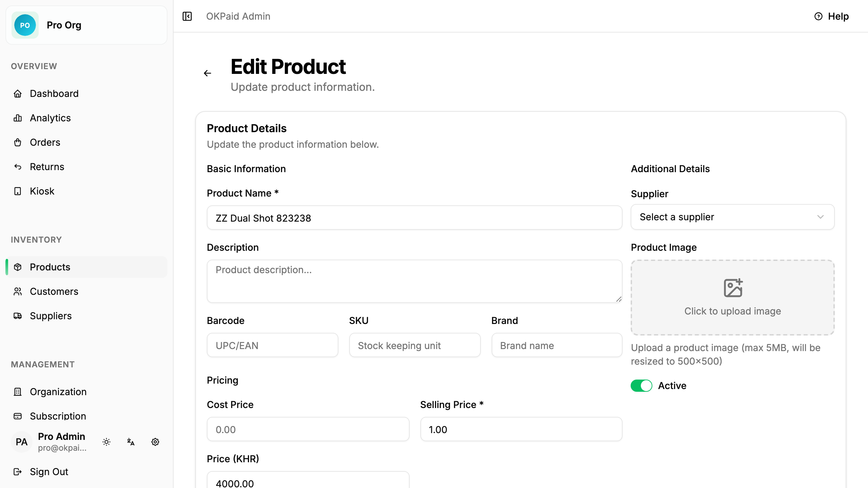
Task: Click the supplier dropdown chevron
Action: pos(820,217)
